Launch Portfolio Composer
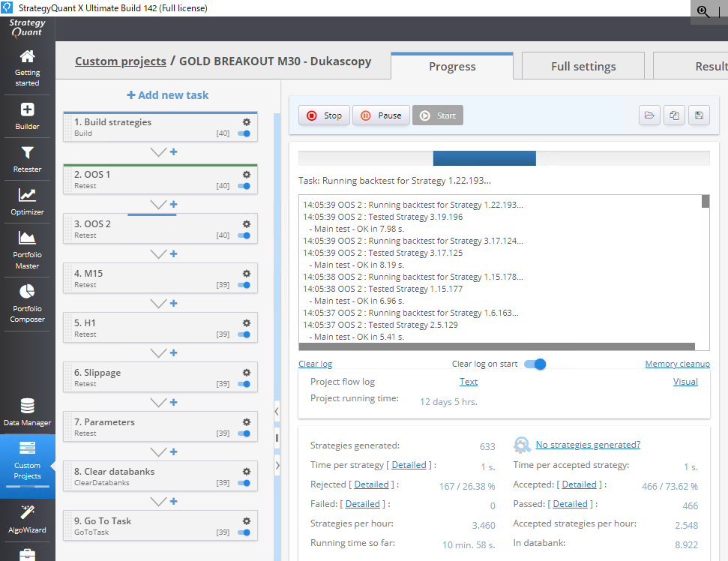The height and width of the screenshot is (561, 728). point(27,302)
